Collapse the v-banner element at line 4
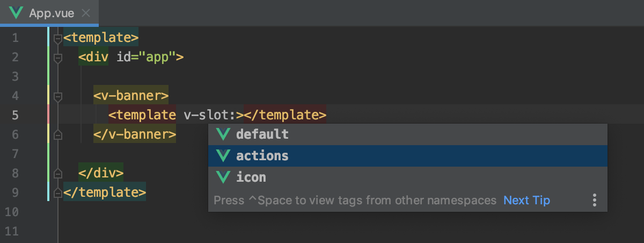Screen dimensions: 644x243 point(58,97)
